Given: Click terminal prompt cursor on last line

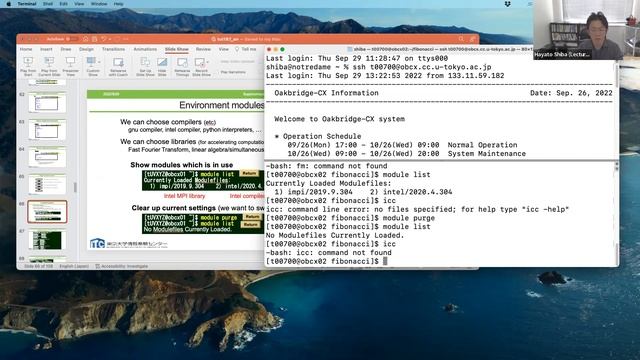Looking at the screenshot, I should point(385,261).
